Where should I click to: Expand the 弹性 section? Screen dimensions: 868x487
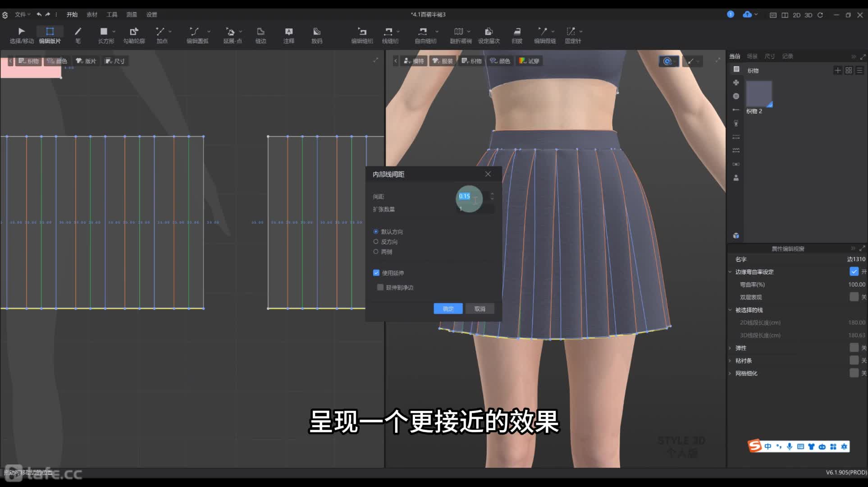coord(730,348)
